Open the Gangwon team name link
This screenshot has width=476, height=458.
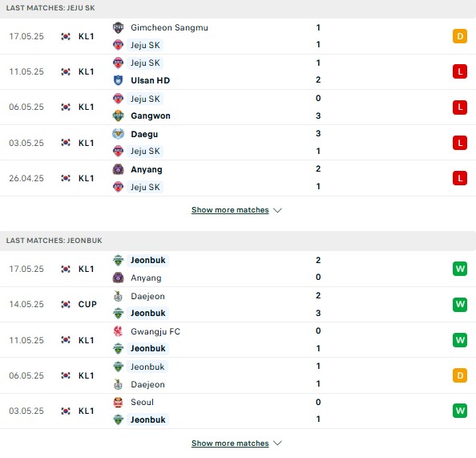151,116
